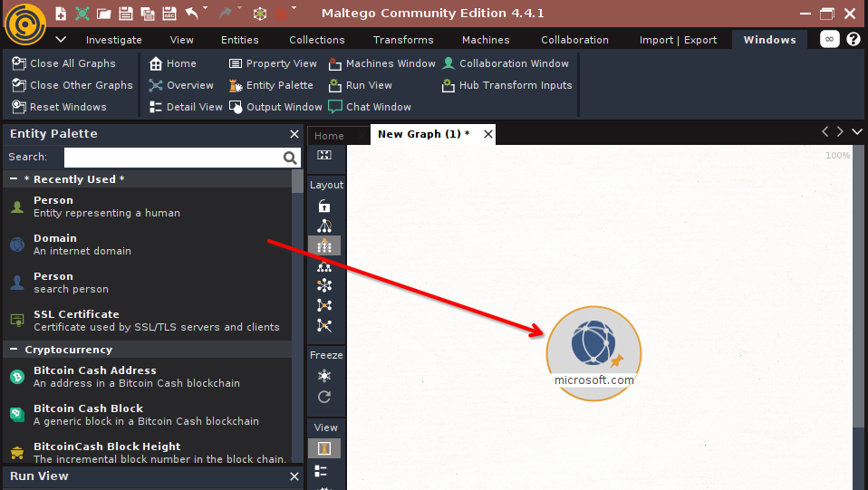Open Hub Transform Inputs
The image size is (868, 490).
click(x=506, y=85)
